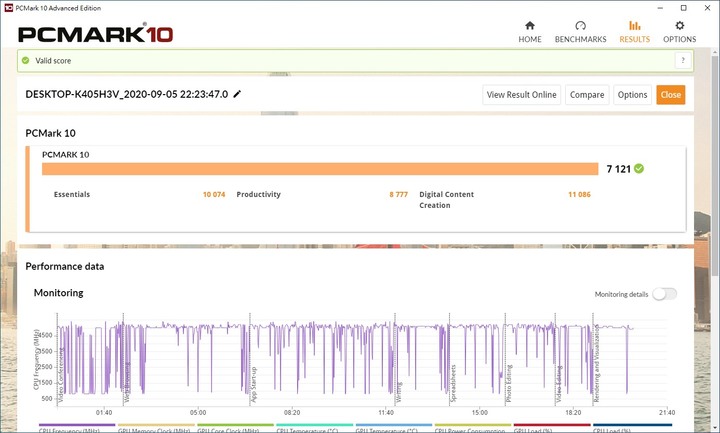The height and width of the screenshot is (433, 720).
Task: Select the dark blue CPU Load legend bar
Action: tap(632, 425)
